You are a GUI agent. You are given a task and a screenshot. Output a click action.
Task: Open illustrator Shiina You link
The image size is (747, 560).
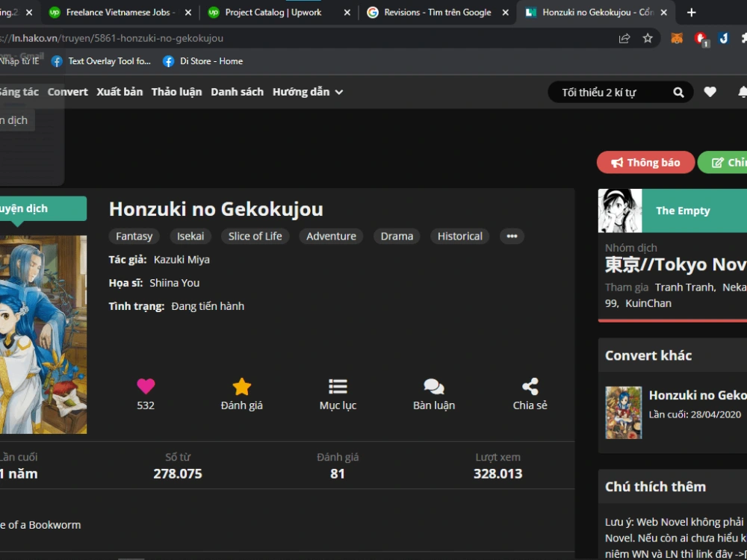174,283
